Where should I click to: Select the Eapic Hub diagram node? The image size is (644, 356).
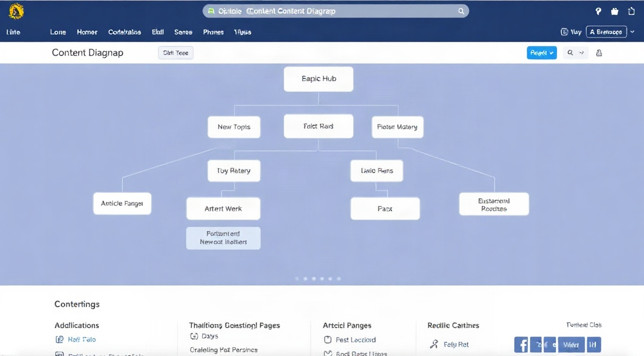(x=319, y=79)
